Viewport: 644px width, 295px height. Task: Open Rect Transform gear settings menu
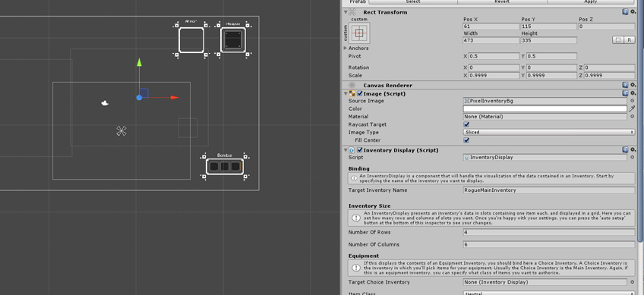pos(633,12)
